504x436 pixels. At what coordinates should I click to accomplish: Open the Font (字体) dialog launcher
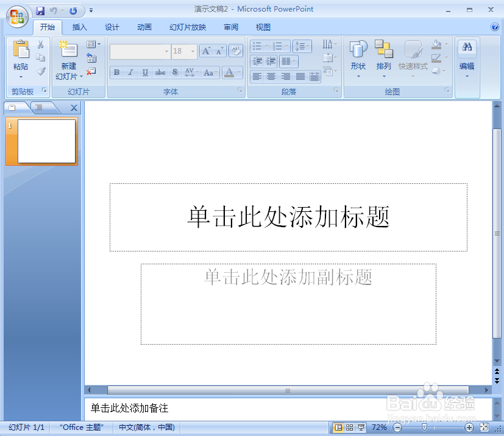240,91
